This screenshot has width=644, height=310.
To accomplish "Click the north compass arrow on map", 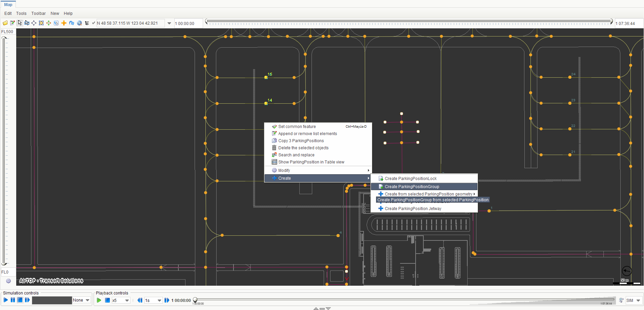I will (627, 271).
